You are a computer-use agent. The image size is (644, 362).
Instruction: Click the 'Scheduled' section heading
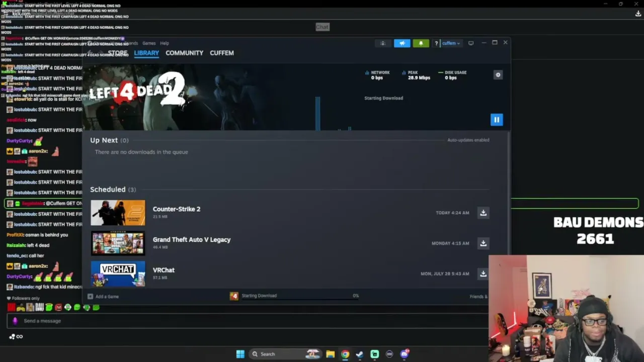tap(108, 190)
